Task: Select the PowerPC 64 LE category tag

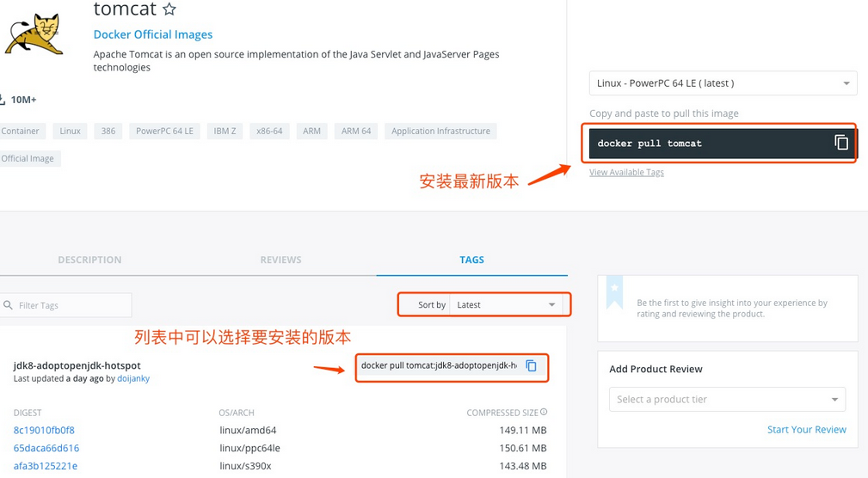Action: point(164,132)
